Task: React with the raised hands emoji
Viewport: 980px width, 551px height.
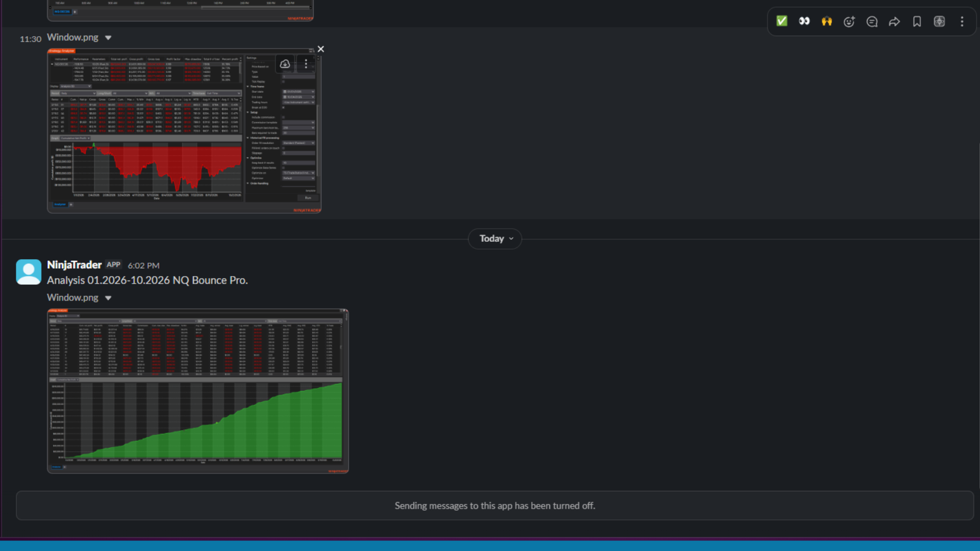Action: pos(827,21)
